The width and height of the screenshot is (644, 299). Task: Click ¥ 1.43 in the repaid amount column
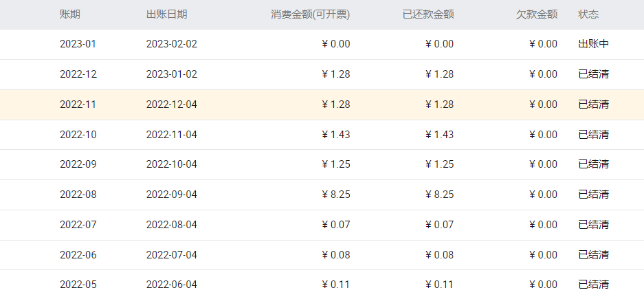click(440, 135)
